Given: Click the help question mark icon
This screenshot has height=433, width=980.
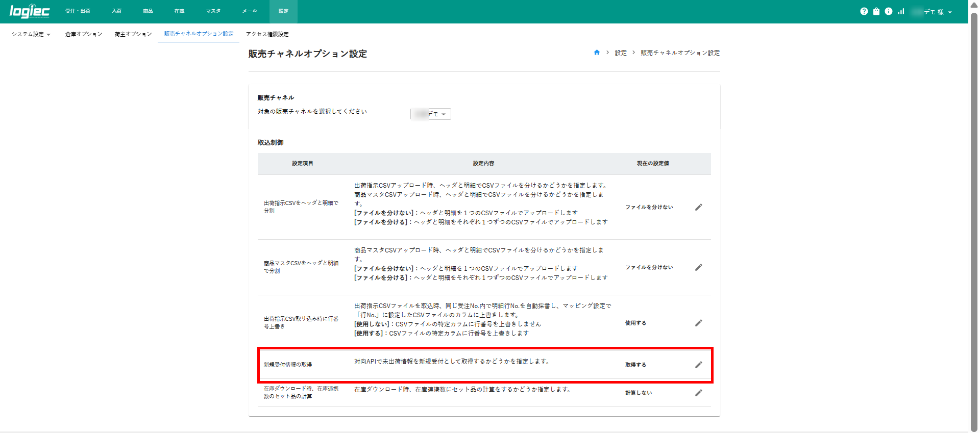Looking at the screenshot, I should click(864, 11).
